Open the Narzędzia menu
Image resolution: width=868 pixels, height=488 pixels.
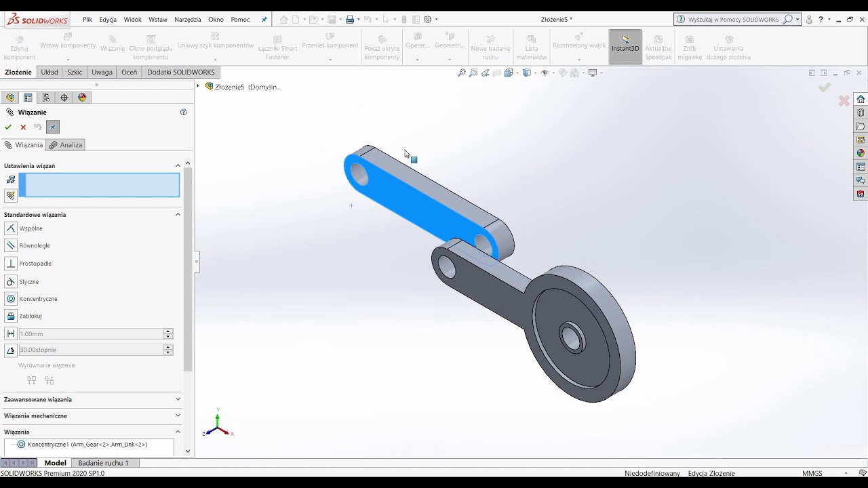pos(188,20)
